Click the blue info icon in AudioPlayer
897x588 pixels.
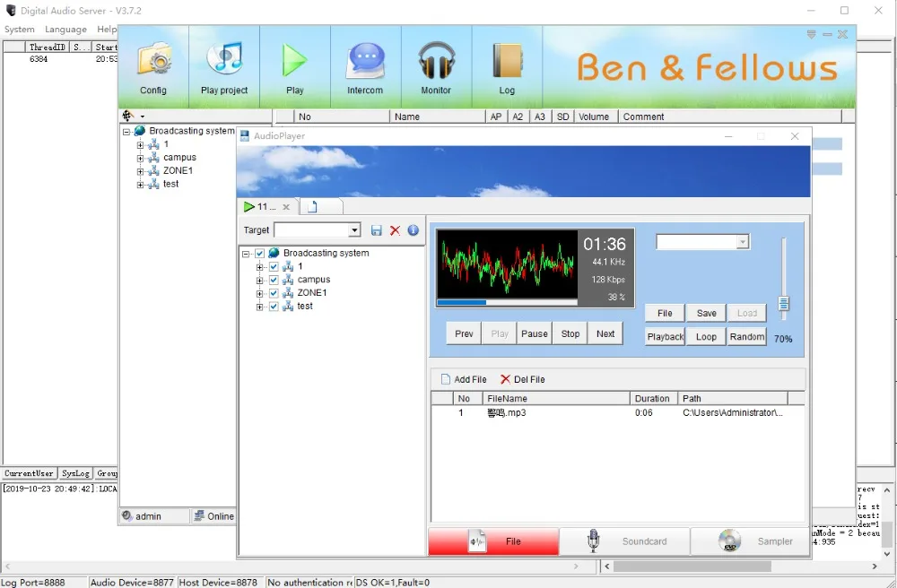click(x=413, y=230)
